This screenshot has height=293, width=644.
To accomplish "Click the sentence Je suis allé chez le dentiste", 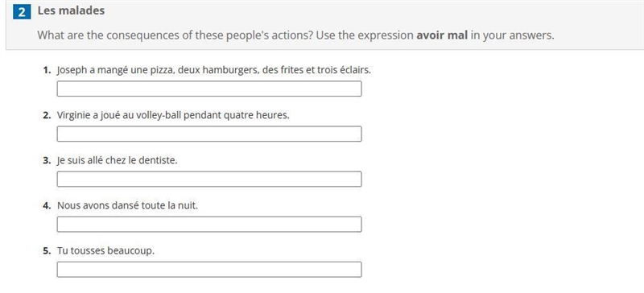I will [x=118, y=161].
